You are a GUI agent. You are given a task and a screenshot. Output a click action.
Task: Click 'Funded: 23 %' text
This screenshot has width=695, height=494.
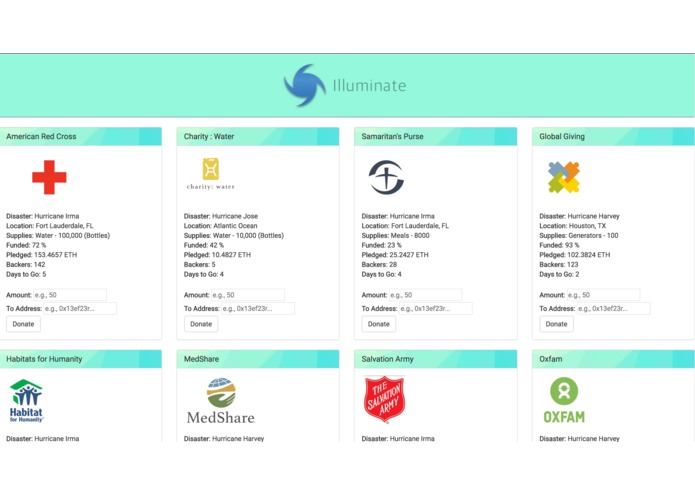[382, 245]
